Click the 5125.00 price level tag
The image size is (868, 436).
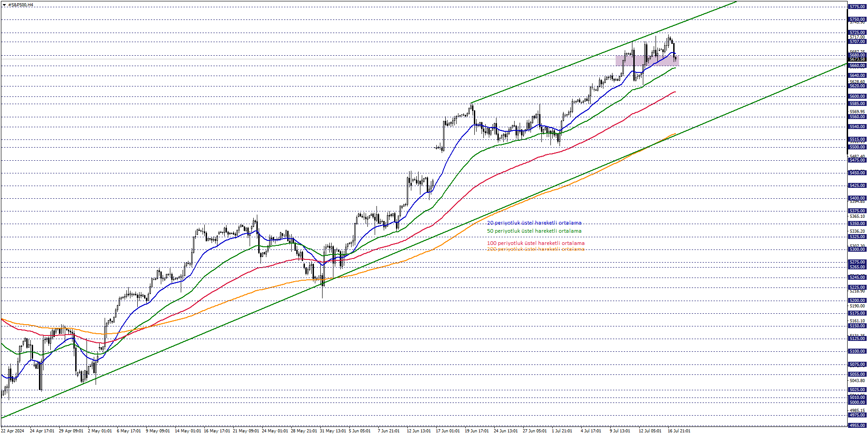857,339
